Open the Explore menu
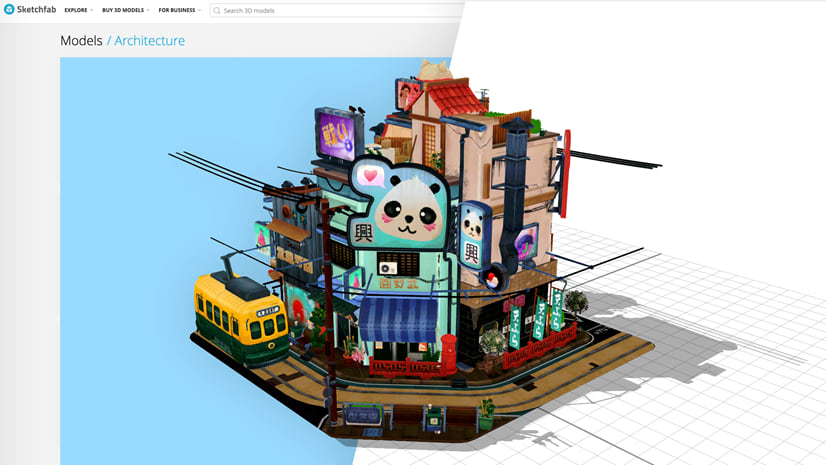This screenshot has width=826, height=465. click(76, 10)
